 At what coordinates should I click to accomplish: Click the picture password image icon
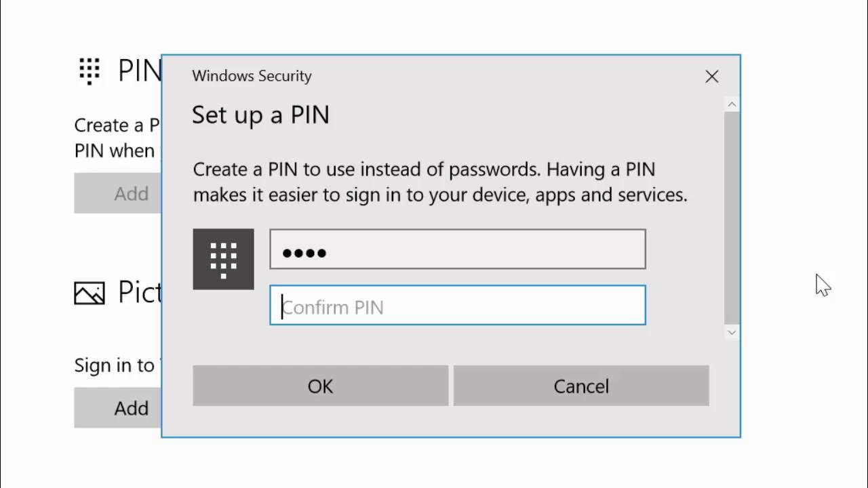[x=90, y=293]
